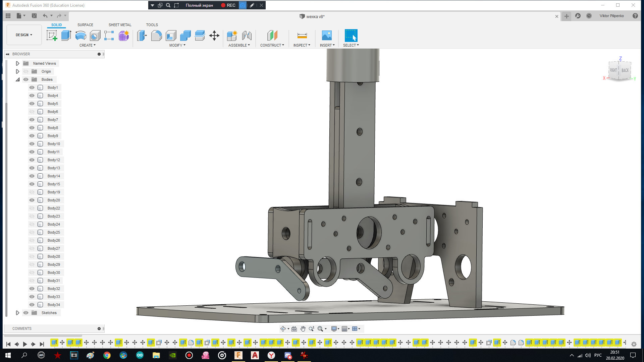
Task: Open the CONSTRUCT menu
Action: [272, 45]
